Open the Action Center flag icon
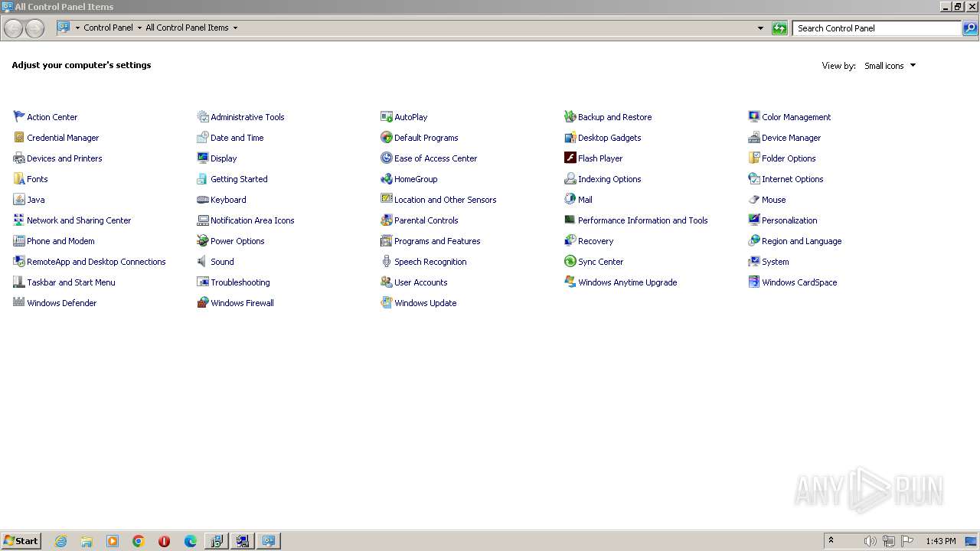 pos(19,117)
